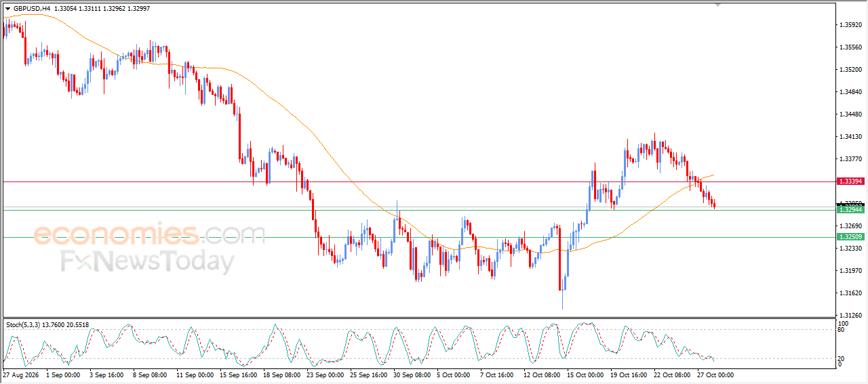
Task: Select the green 1.32509 price level label
Action: (x=850, y=237)
